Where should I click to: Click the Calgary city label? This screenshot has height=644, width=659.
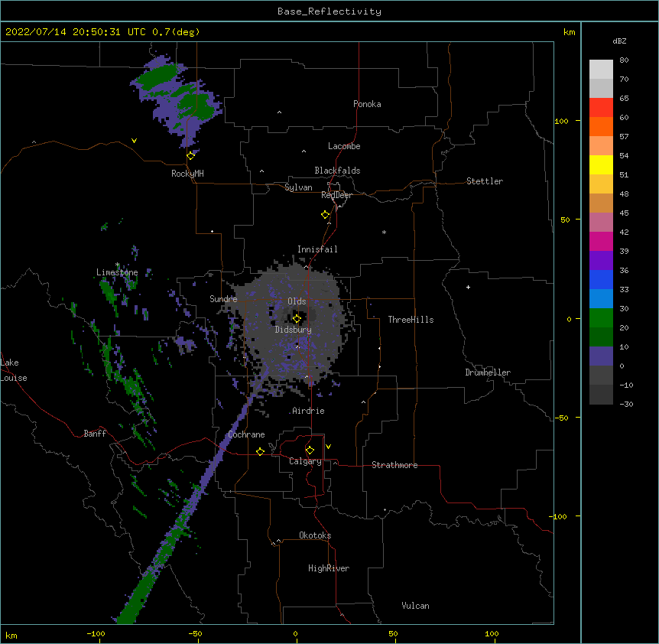(305, 461)
